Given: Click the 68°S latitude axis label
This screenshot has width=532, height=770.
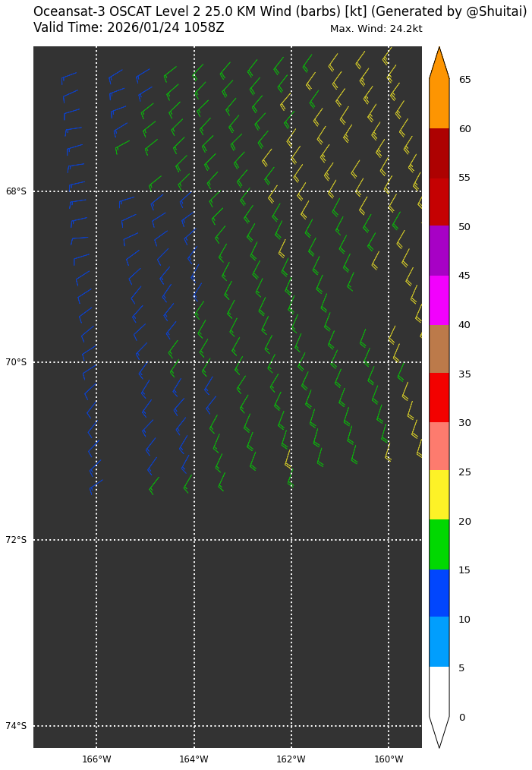Looking at the screenshot, I should tap(16, 191).
